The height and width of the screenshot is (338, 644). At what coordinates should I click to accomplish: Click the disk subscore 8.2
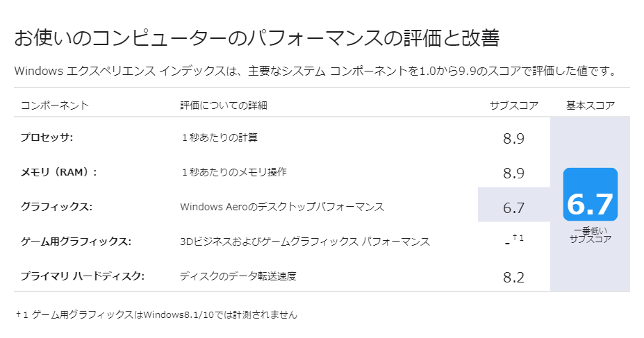514,278
